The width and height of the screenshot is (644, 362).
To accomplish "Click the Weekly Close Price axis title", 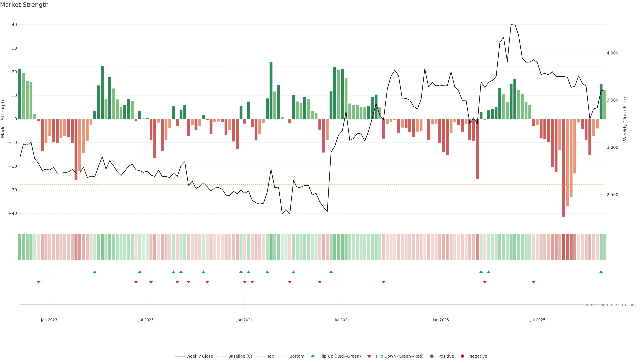I will pos(625,119).
